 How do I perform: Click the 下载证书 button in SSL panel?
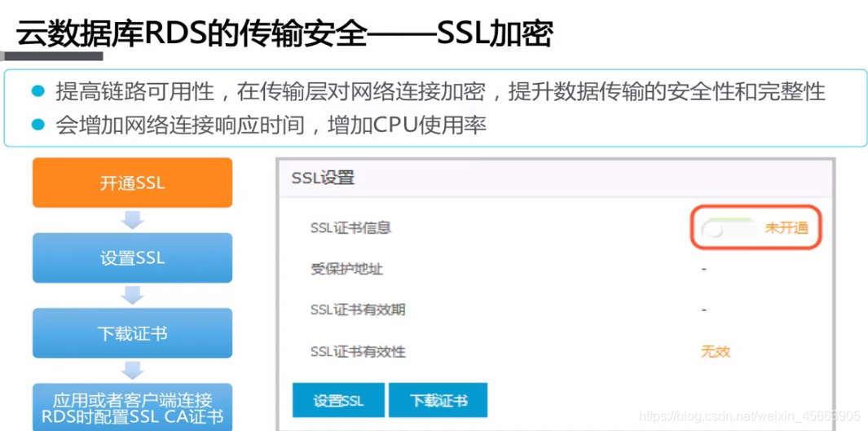tap(438, 400)
